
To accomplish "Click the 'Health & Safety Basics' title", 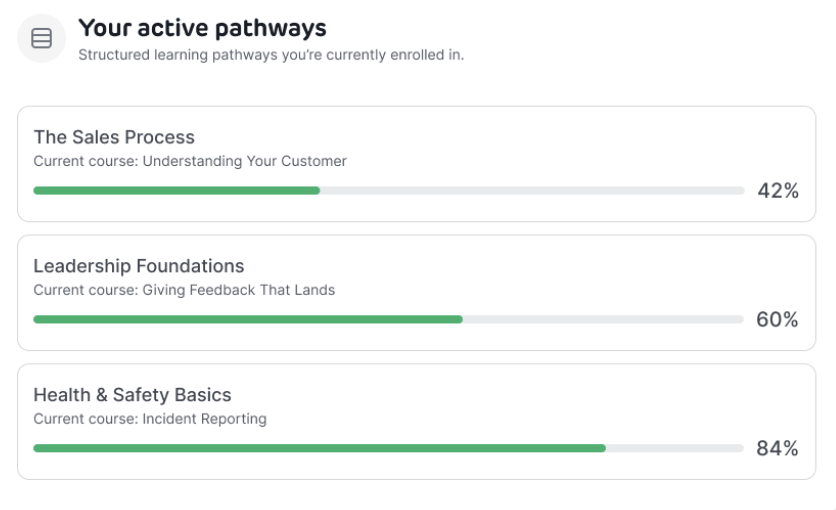I will coord(132,395).
